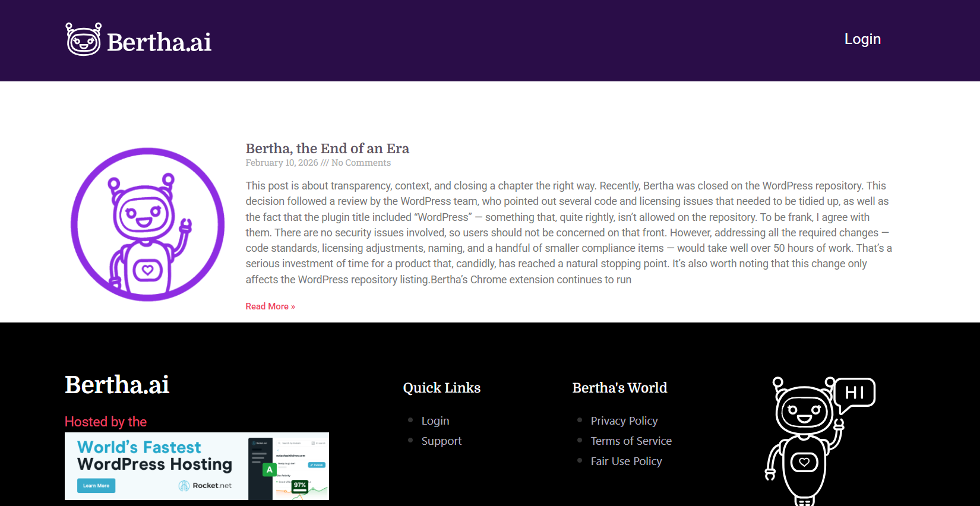The image size is (980, 506).
Task: Open the purple Bertha robot post thumbnail
Action: [x=148, y=224]
